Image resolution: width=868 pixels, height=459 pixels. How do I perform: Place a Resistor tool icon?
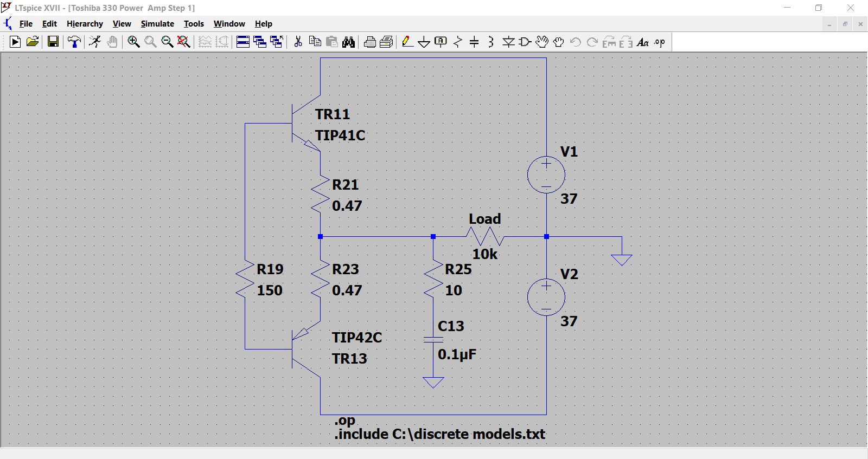tap(458, 42)
